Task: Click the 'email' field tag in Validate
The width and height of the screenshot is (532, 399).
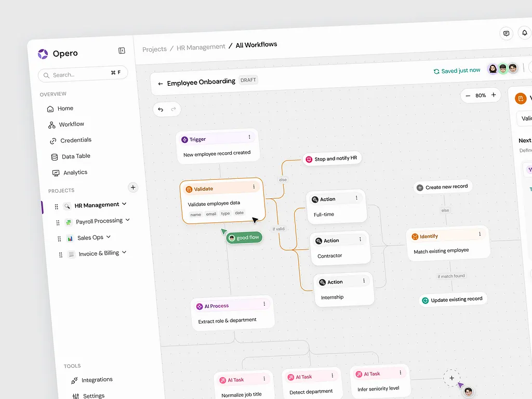Action: pyautogui.click(x=211, y=214)
